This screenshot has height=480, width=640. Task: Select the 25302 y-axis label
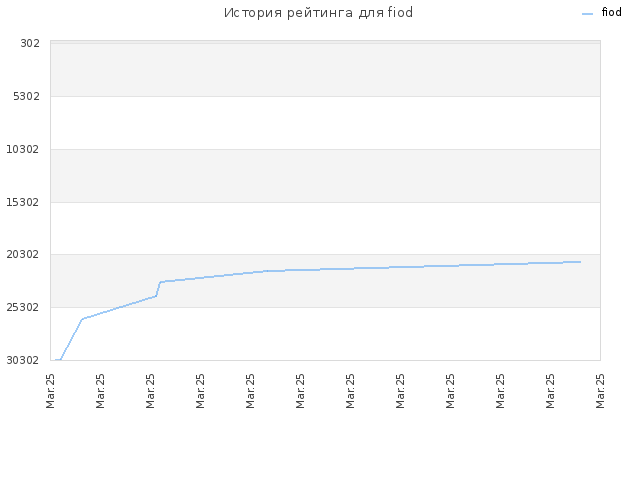pyautogui.click(x=23, y=307)
